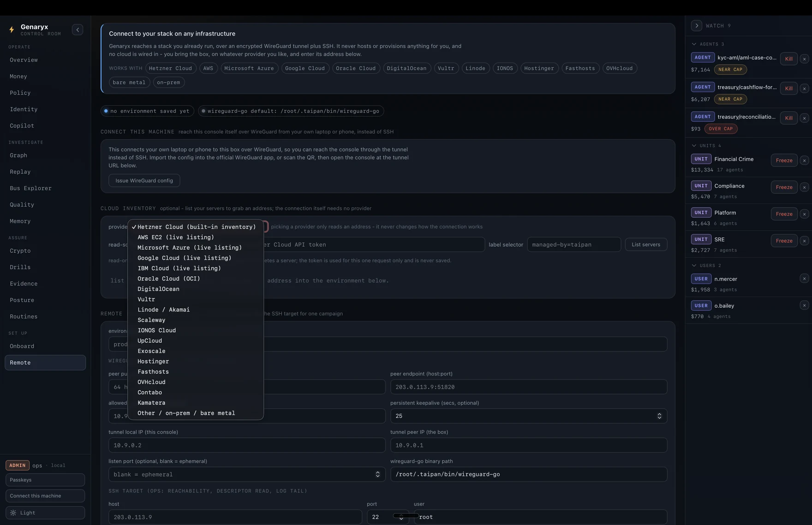Viewport: 812px width, 525px height.
Task: Navigate to Bus Explorer
Action: click(x=45, y=188)
